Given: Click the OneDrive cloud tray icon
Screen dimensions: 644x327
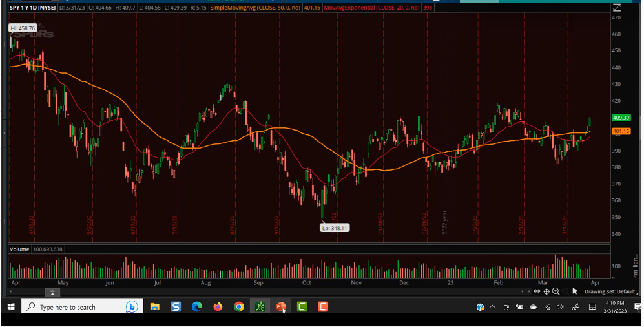Looking at the screenshot, I should coord(534,307).
